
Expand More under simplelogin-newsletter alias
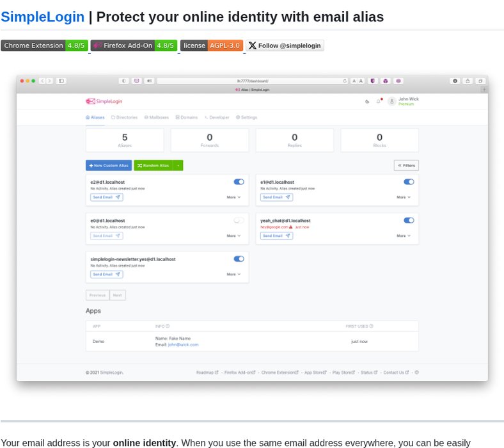tap(233, 275)
